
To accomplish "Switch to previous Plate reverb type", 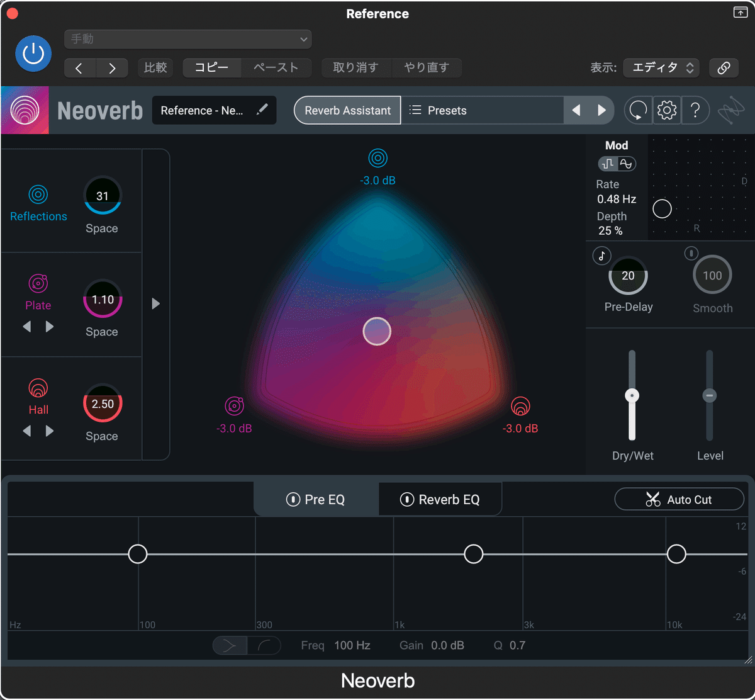I will (26, 326).
